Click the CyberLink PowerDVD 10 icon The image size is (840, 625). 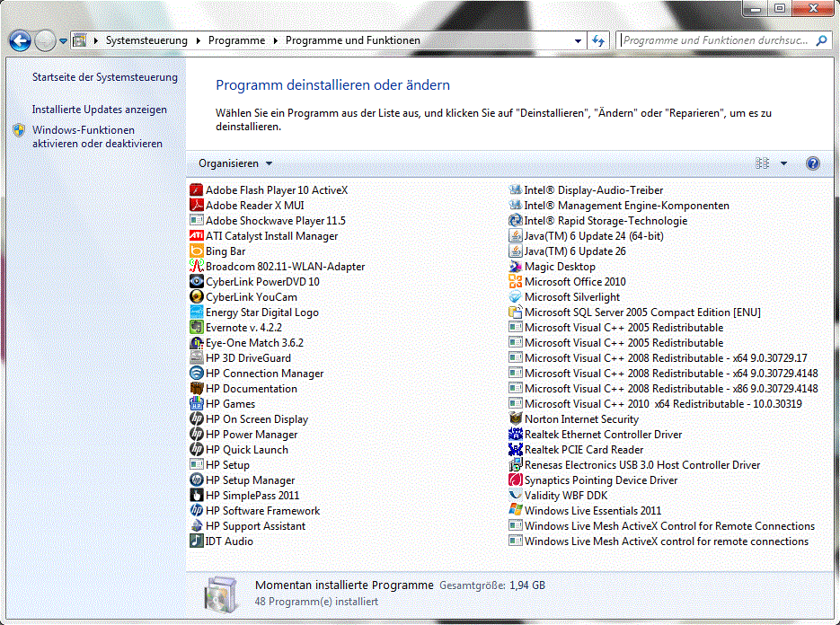pyautogui.click(x=197, y=282)
